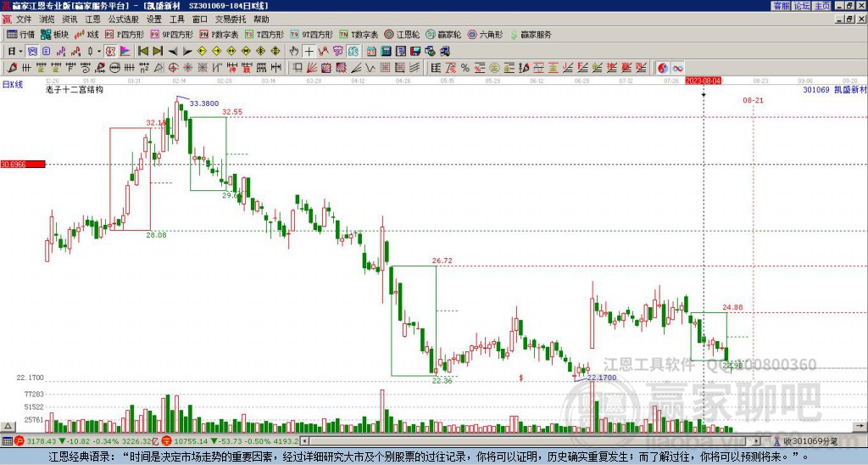
Task: Click the 30.6966 red price marker
Action: (x=23, y=164)
